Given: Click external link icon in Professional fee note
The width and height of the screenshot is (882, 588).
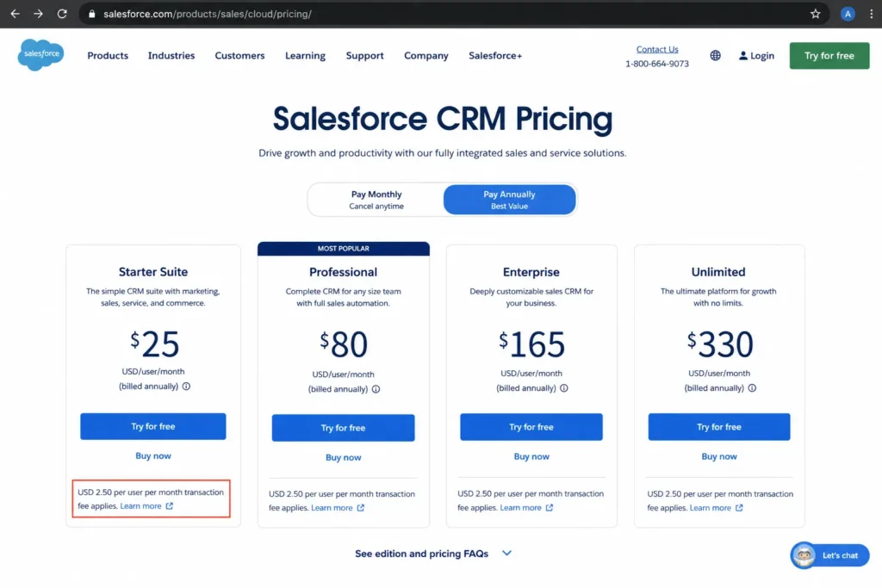Looking at the screenshot, I should click(361, 508).
